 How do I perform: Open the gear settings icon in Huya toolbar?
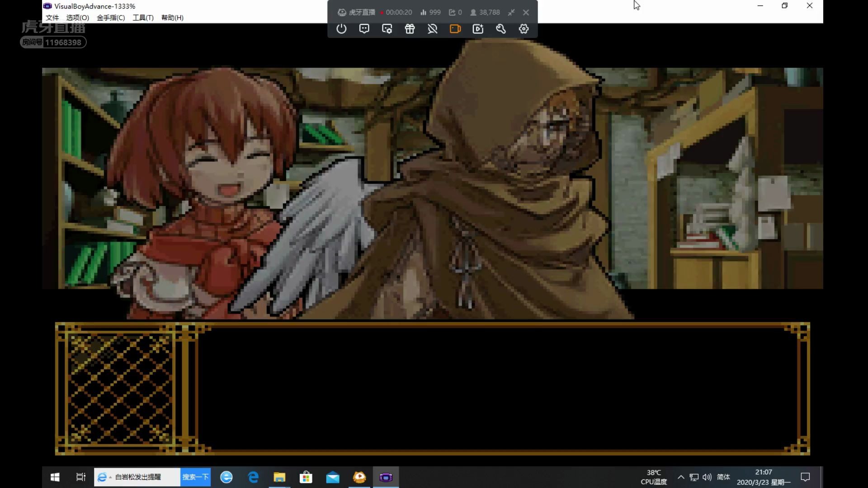[524, 29]
